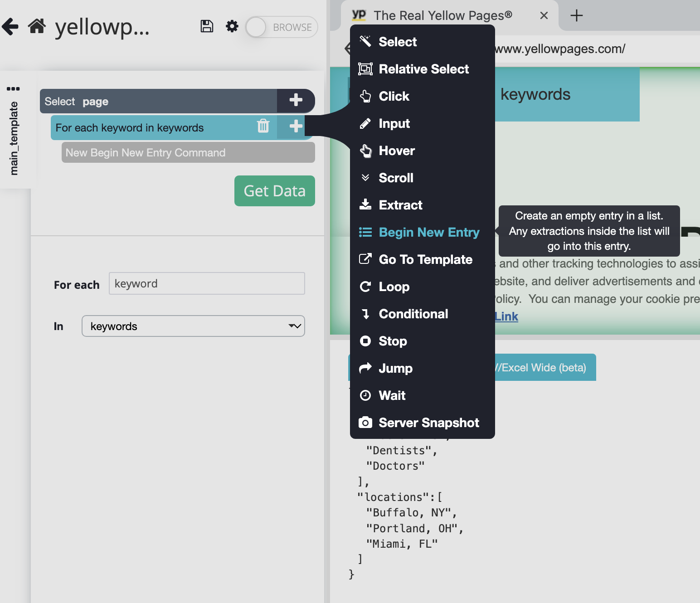700x603 pixels.
Task: Select the 'Select page' command row
Action: (159, 101)
